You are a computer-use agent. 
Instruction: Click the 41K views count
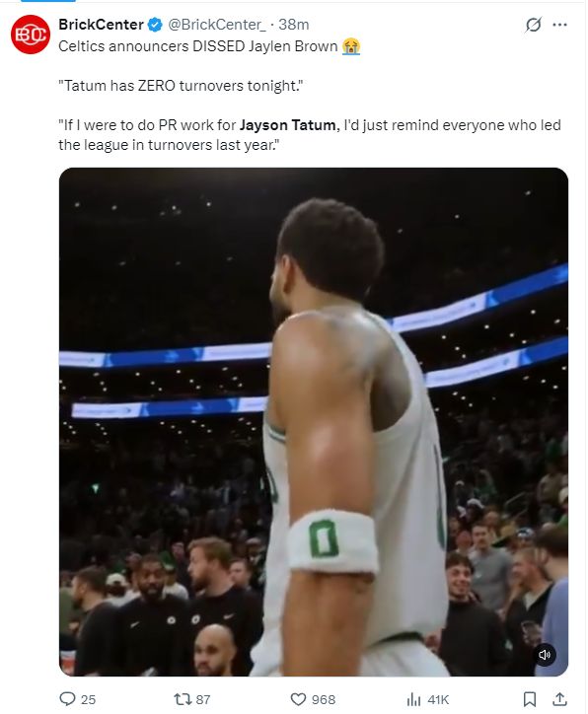[438, 699]
